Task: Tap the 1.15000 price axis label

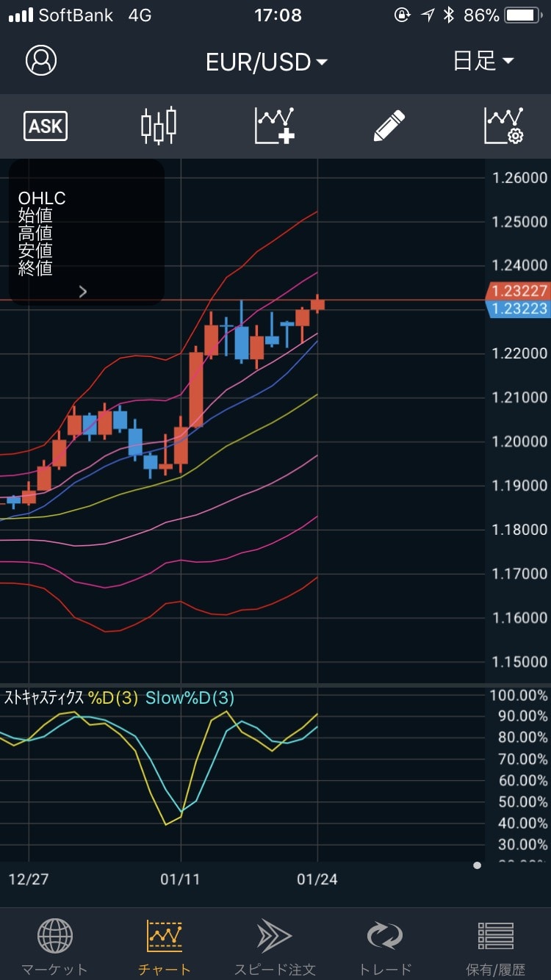Action: point(520,662)
